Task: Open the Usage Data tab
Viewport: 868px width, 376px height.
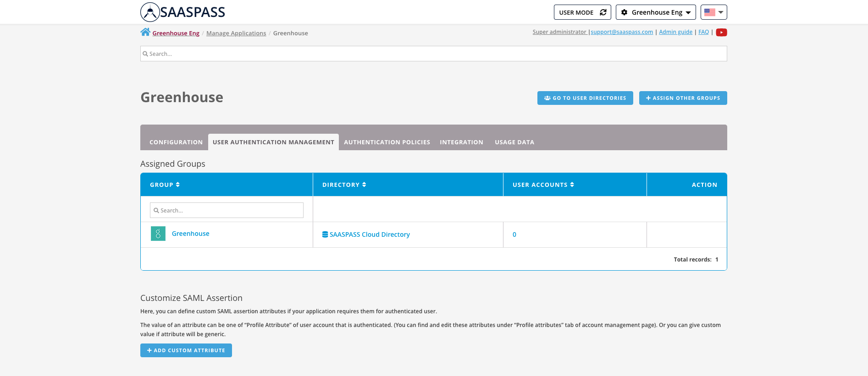Action: point(514,142)
